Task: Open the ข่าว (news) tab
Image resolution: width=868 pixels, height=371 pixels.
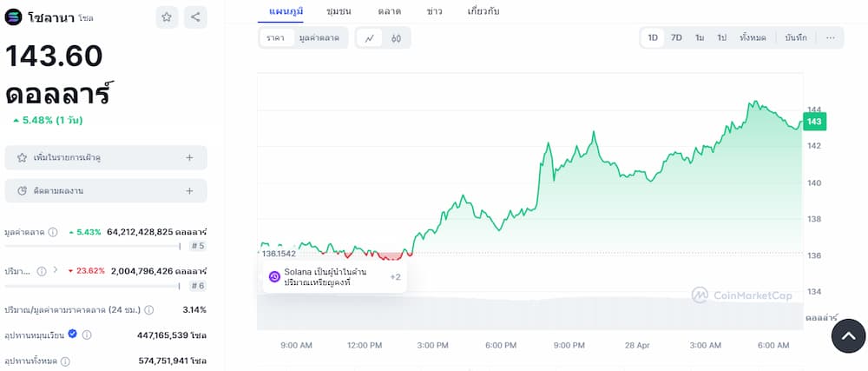Action: 435,11
